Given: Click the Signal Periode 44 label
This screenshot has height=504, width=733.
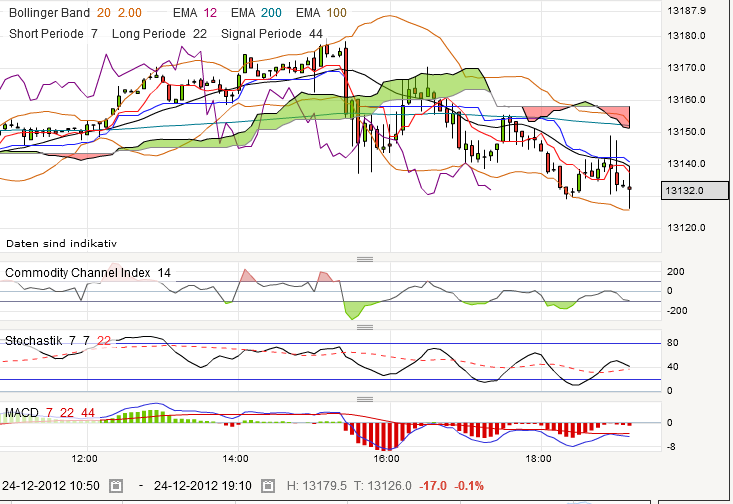Looking at the screenshot, I should (x=272, y=34).
